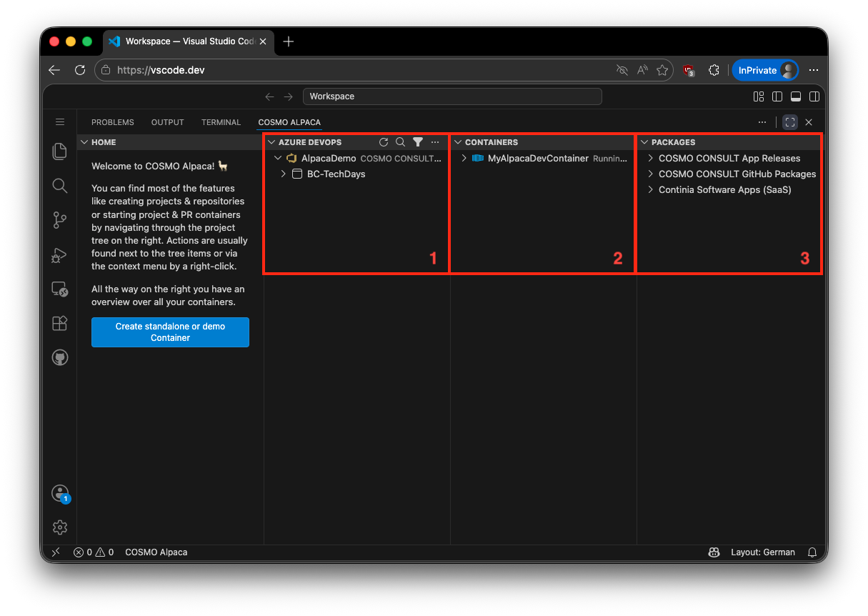Open browser Read aloud icon
The width and height of the screenshot is (868, 616).
point(642,70)
